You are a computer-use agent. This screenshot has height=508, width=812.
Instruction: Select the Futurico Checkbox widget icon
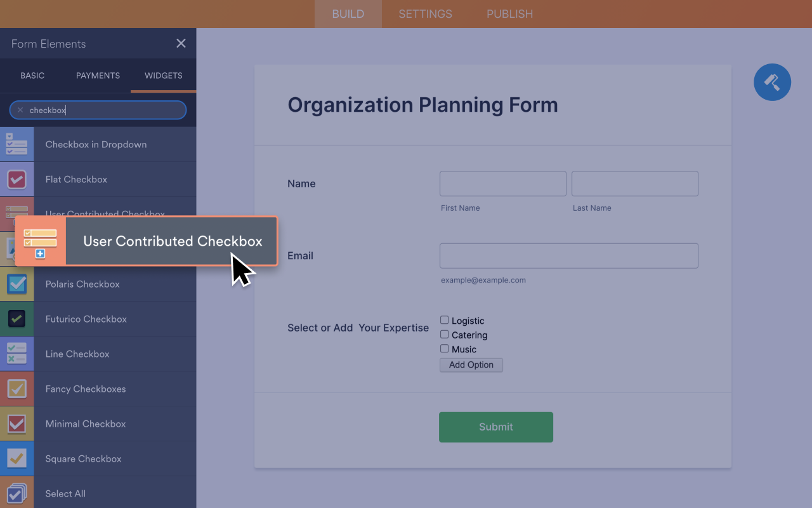coord(16,319)
